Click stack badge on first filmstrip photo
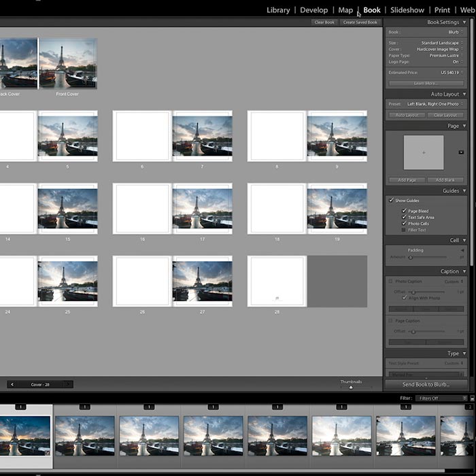Screen dimensions: 476x476 coord(20,407)
